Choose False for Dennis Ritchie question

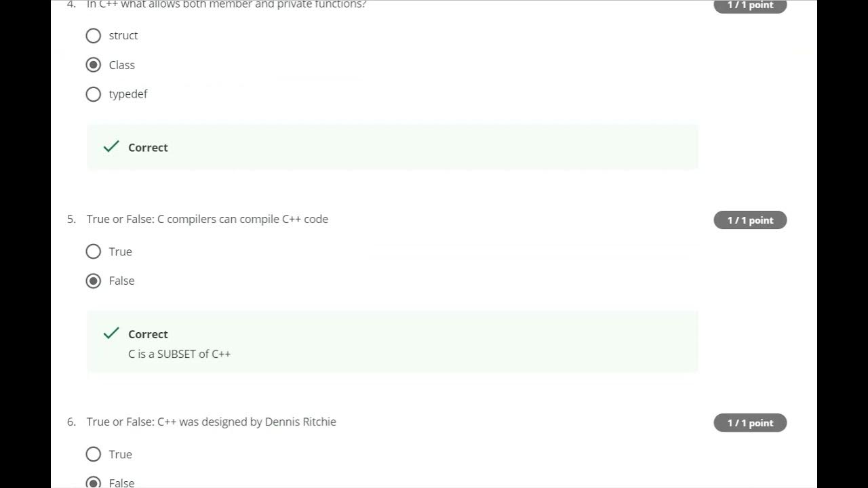coord(94,483)
